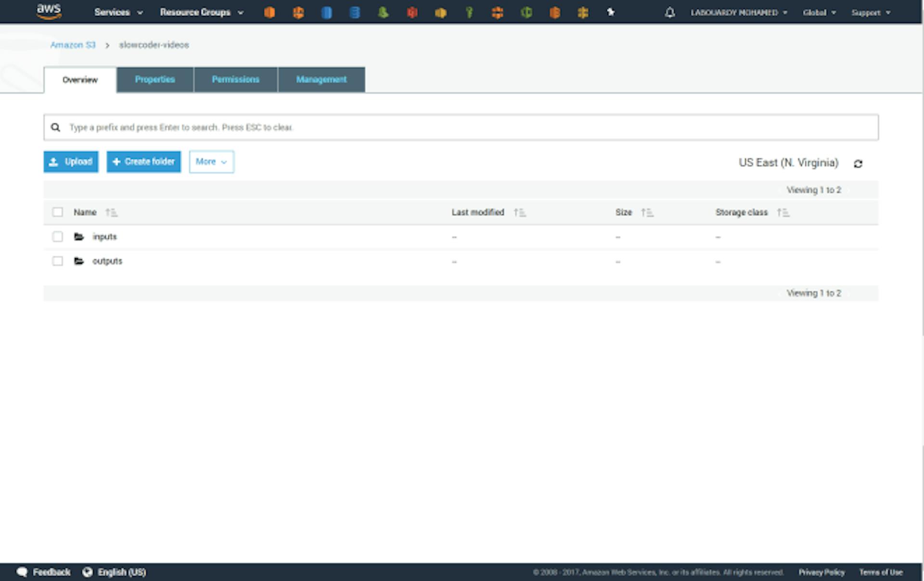Sort objects by Size icon

coord(647,212)
